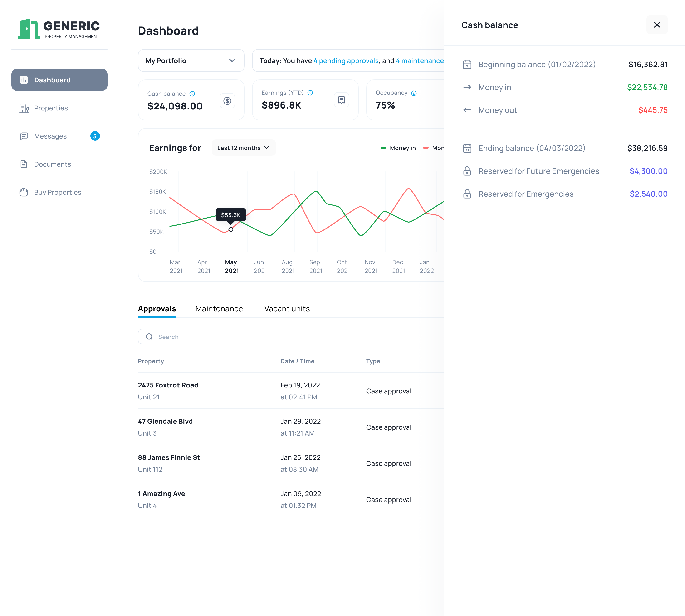Toggle the Money in legend color marker

pyautogui.click(x=383, y=148)
